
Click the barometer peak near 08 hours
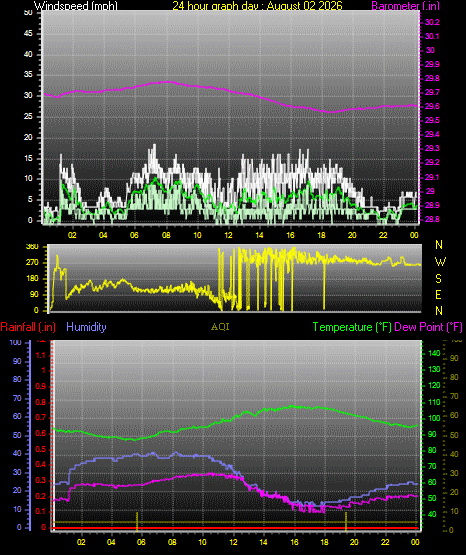[x=168, y=82]
